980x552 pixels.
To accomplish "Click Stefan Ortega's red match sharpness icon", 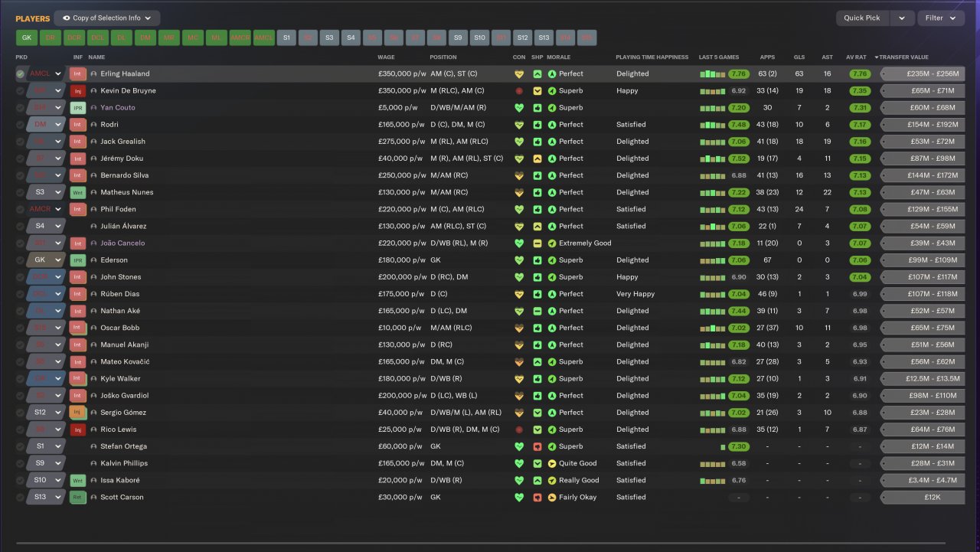I will pos(537,447).
